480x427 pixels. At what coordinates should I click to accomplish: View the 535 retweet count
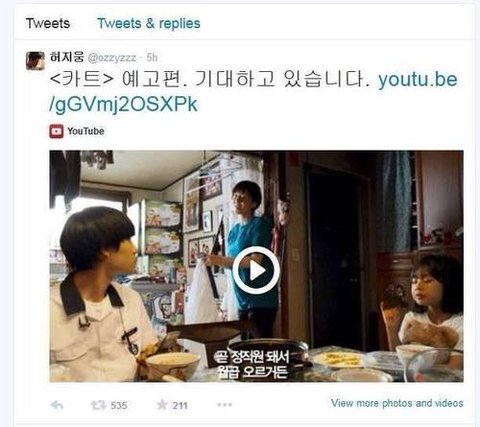click(x=119, y=406)
